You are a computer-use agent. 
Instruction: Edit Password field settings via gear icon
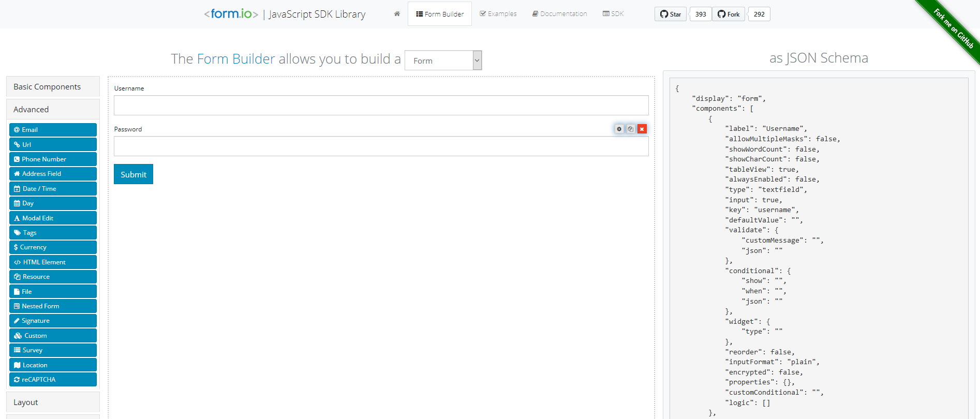point(619,129)
